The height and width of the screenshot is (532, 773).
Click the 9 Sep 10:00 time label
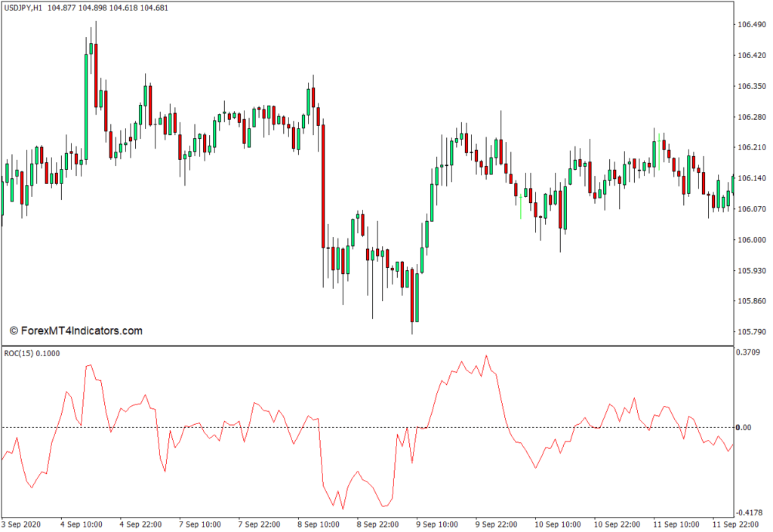tap(438, 524)
